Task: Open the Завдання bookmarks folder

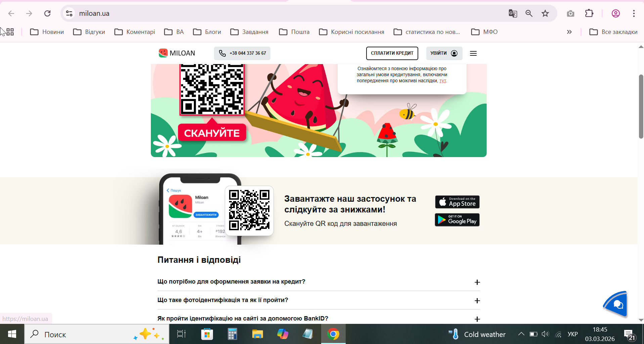Action: click(249, 32)
